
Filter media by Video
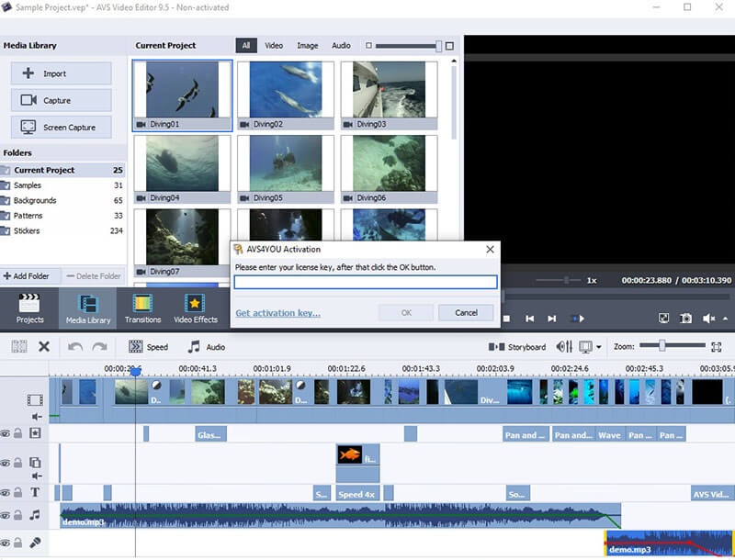click(x=274, y=45)
